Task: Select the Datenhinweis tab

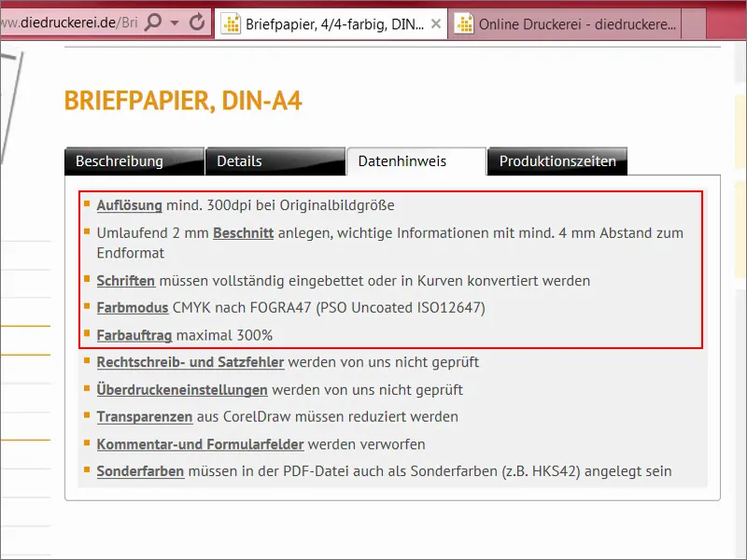Action: [x=416, y=161]
